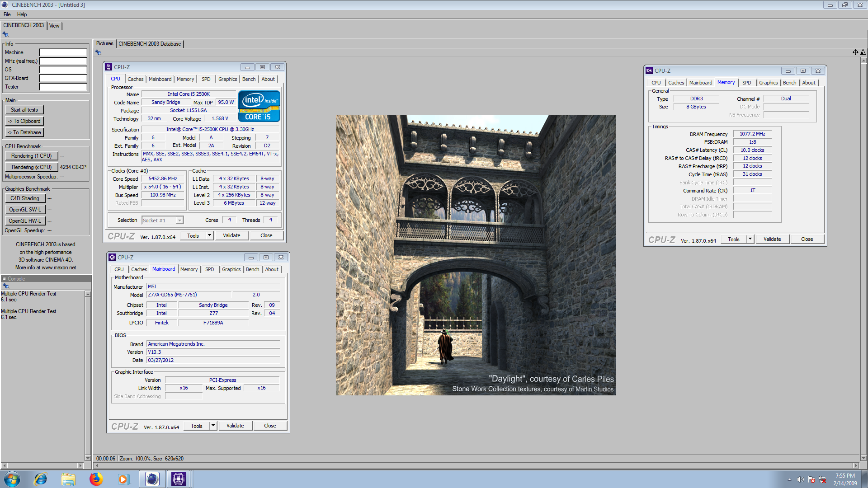The height and width of the screenshot is (488, 868).
Task: Click the pin icon in the Console panel
Action: [6, 286]
